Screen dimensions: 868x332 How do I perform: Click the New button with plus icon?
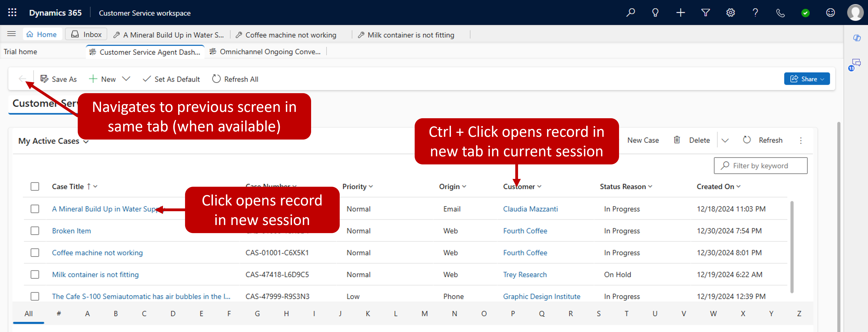pyautogui.click(x=102, y=79)
